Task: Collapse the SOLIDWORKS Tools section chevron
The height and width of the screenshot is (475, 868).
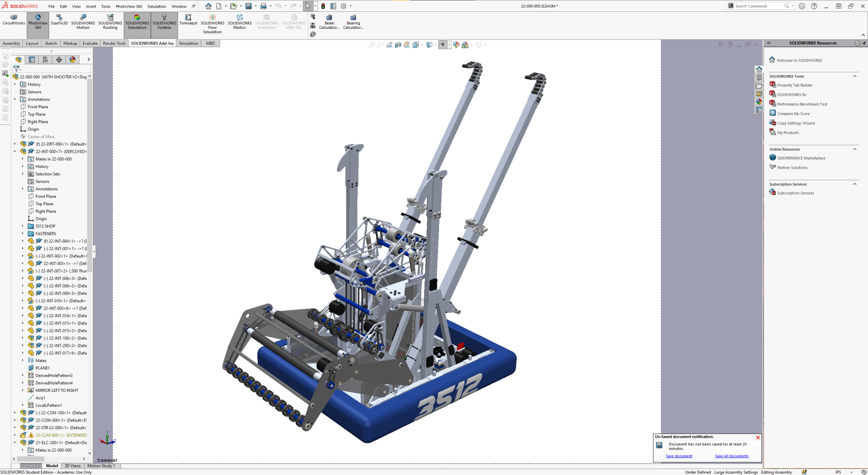Action: pos(855,76)
